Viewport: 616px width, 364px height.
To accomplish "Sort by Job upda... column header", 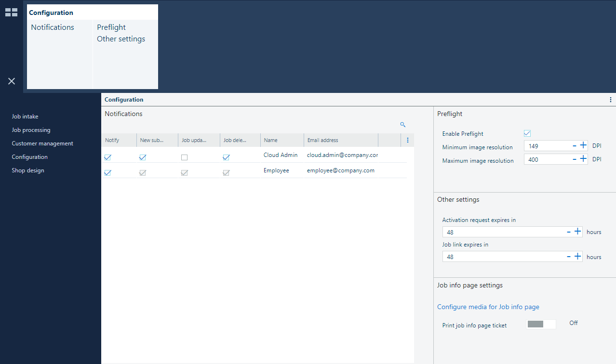I will (199, 140).
